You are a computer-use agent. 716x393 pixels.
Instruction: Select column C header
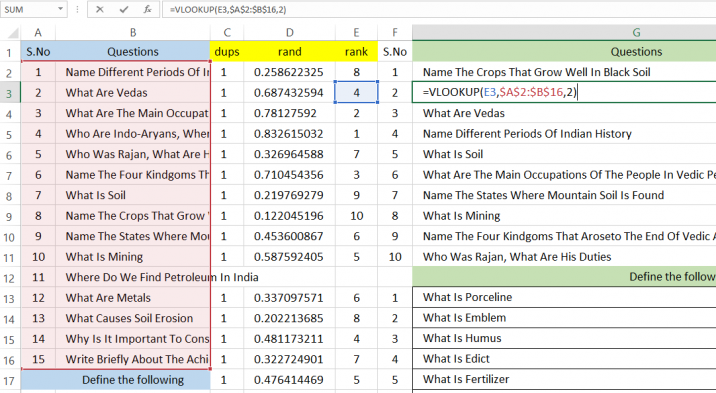tap(227, 32)
